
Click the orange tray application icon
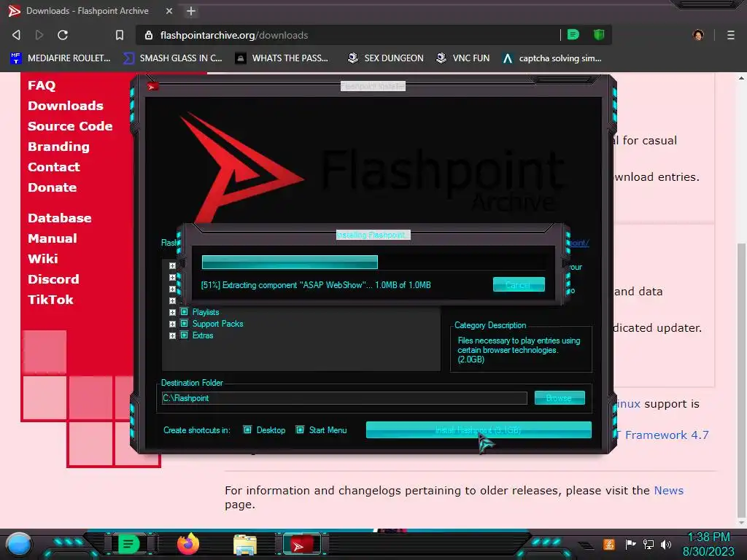coord(609,544)
